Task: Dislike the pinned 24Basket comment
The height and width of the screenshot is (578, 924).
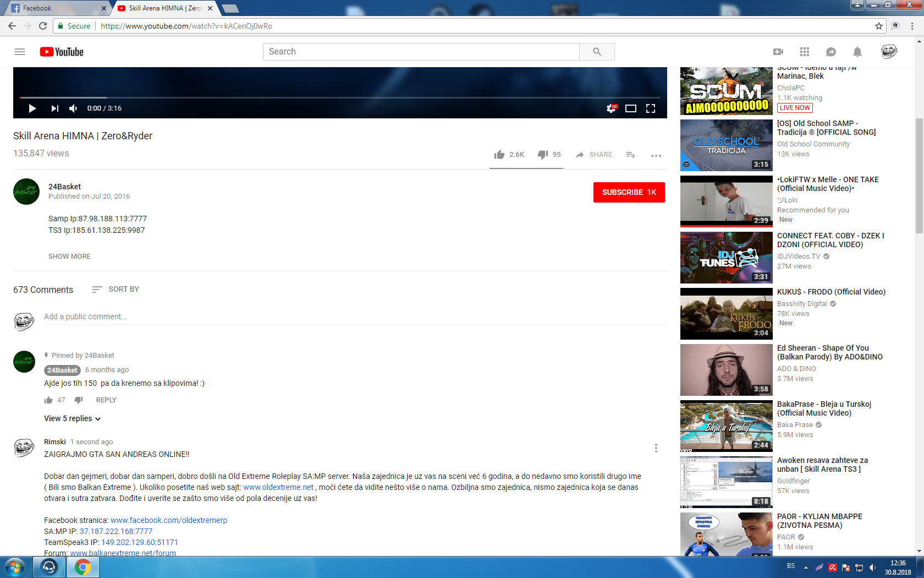Action: 79,400
